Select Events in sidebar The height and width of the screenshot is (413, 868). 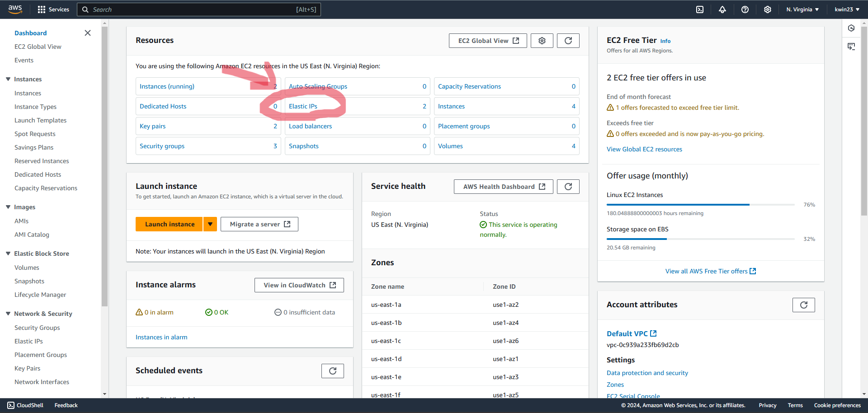pos(24,60)
